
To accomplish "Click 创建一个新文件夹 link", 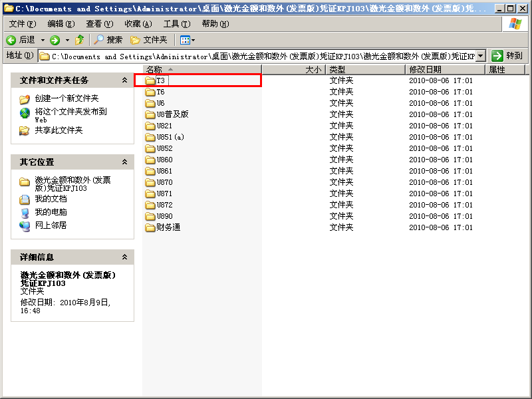I will tap(66, 98).
